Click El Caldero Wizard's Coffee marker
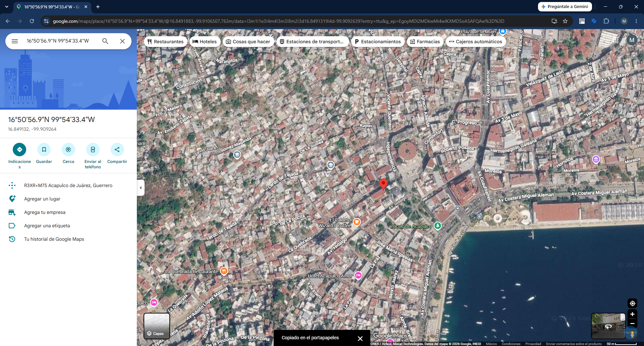The height and width of the screenshot is (346, 644). pos(357,222)
